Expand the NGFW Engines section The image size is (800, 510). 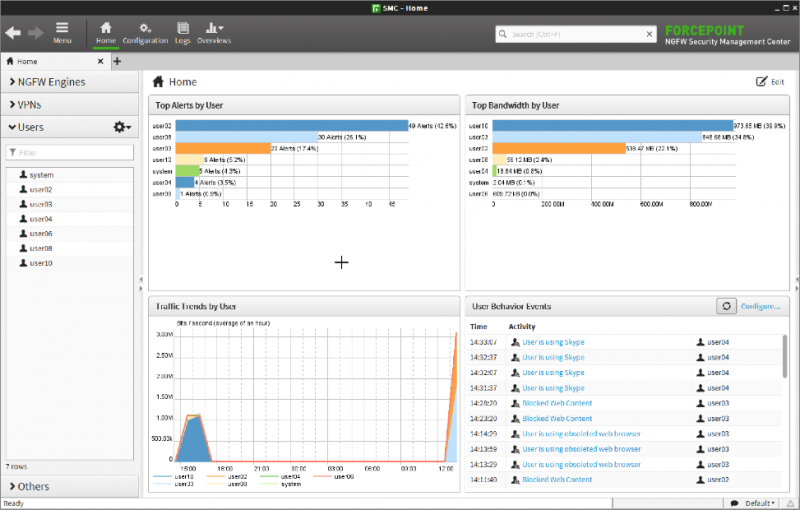tap(70, 82)
